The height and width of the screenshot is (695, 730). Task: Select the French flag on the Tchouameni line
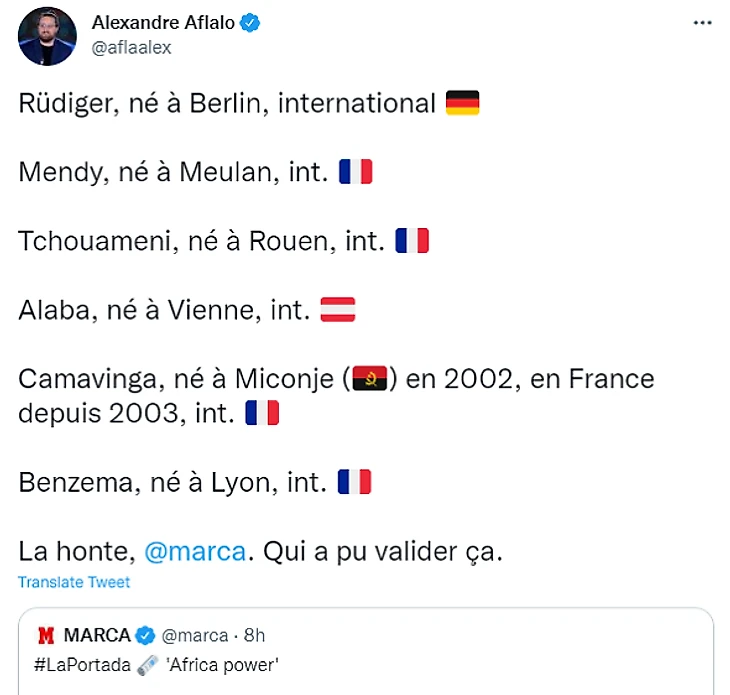(x=412, y=241)
